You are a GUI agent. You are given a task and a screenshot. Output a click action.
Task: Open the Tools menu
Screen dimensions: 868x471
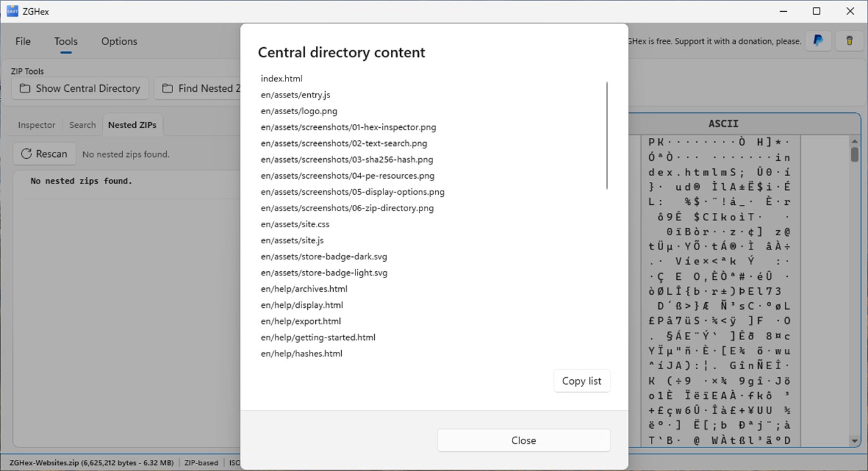tap(66, 42)
